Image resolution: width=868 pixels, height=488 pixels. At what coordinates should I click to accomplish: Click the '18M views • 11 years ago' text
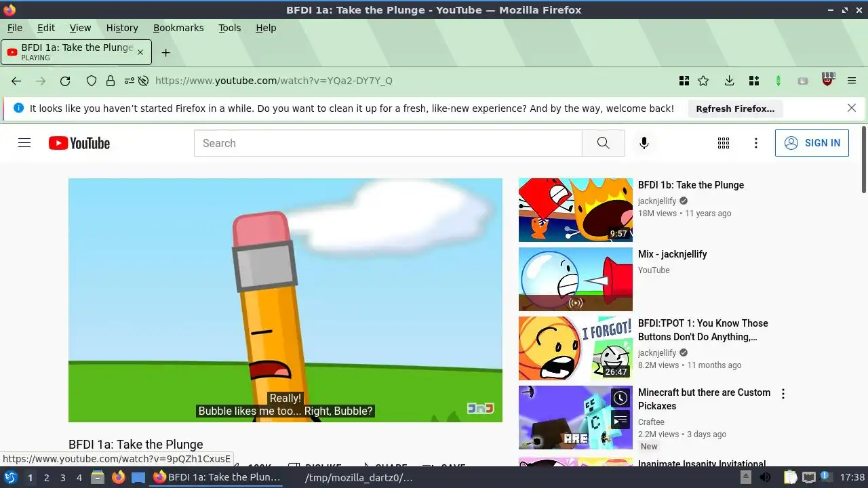(x=685, y=213)
